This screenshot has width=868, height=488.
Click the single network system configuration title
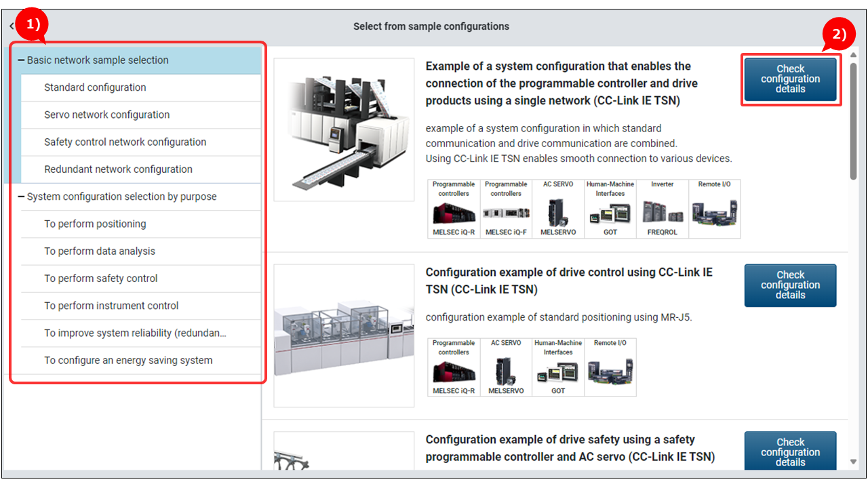click(x=561, y=83)
